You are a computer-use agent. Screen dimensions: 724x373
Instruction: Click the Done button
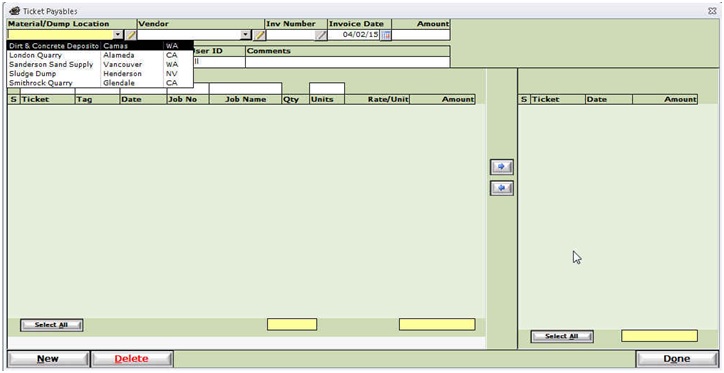tap(676, 359)
